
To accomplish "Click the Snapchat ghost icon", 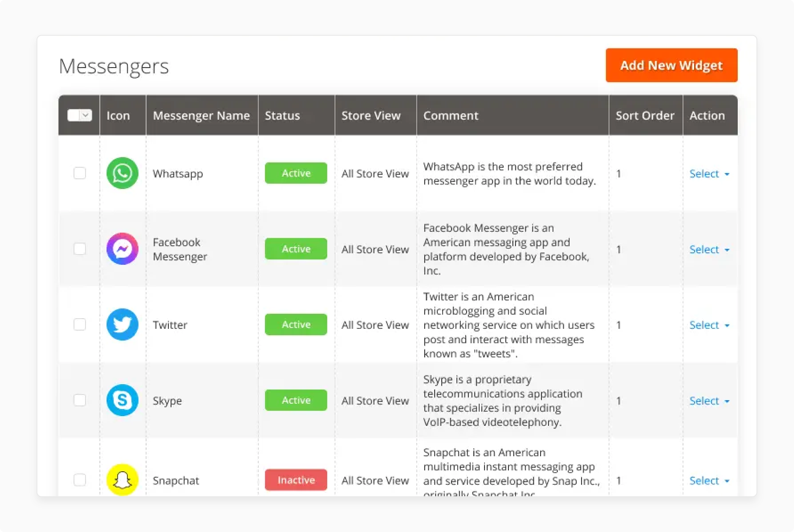I will tap(122, 480).
